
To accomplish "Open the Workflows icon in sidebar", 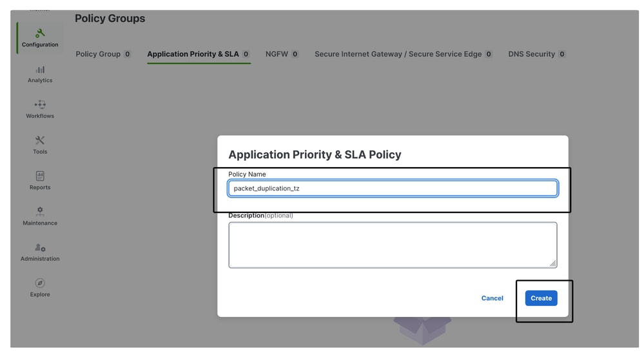I will (40, 105).
